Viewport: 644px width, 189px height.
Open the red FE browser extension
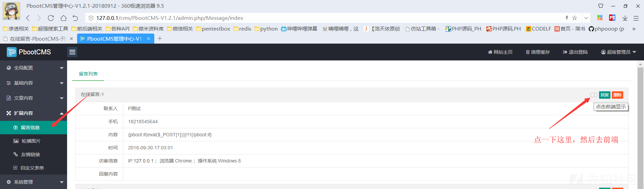(612, 18)
